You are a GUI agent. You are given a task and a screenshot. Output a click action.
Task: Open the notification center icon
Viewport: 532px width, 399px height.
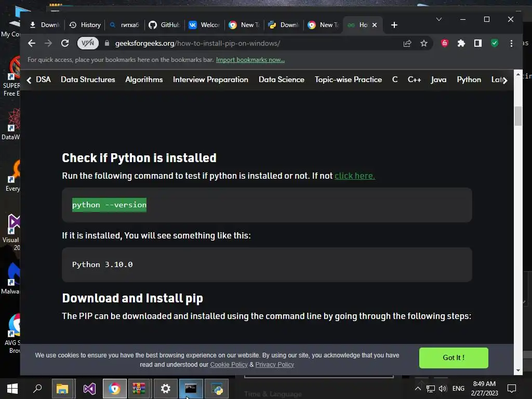(512, 389)
